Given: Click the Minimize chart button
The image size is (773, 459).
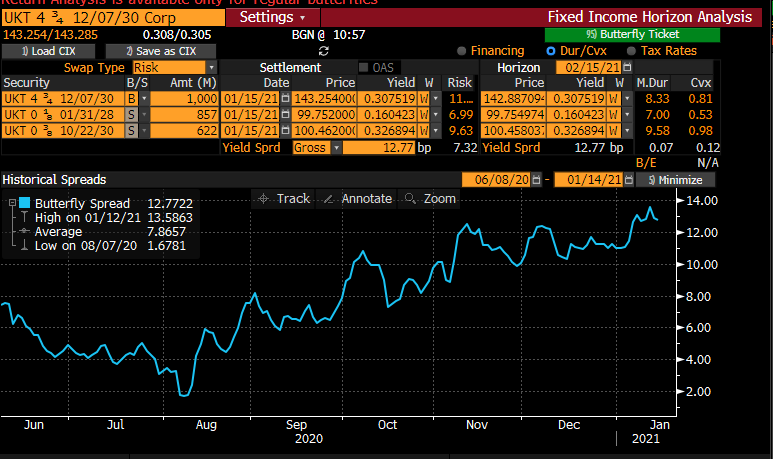Looking at the screenshot, I should coord(675,180).
